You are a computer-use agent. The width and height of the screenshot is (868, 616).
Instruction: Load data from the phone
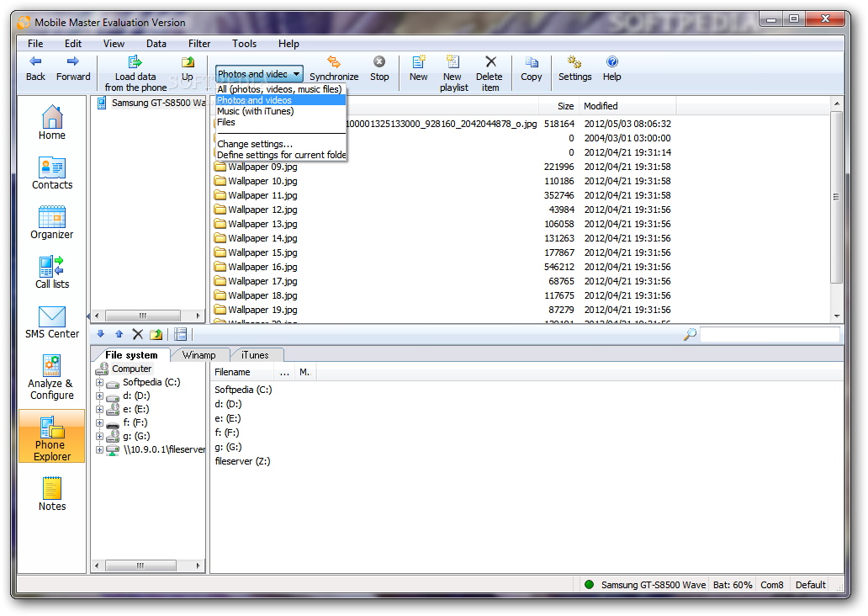coord(135,74)
